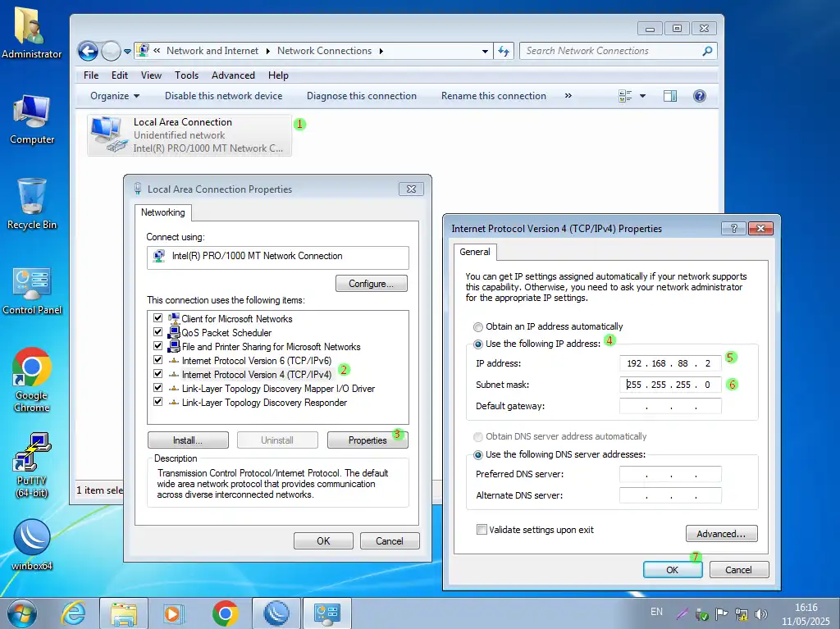Open PuTTY (64-bit) desktop icon
The image size is (840, 629).
pyautogui.click(x=32, y=453)
